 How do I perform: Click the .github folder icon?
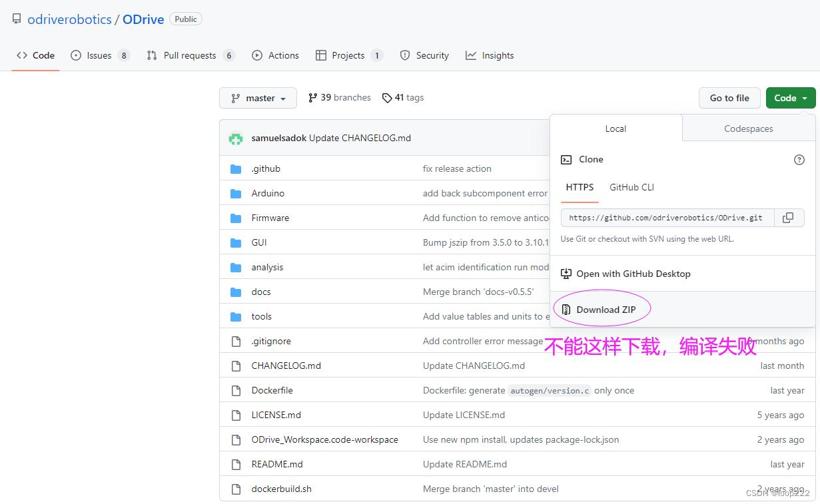[x=236, y=169]
